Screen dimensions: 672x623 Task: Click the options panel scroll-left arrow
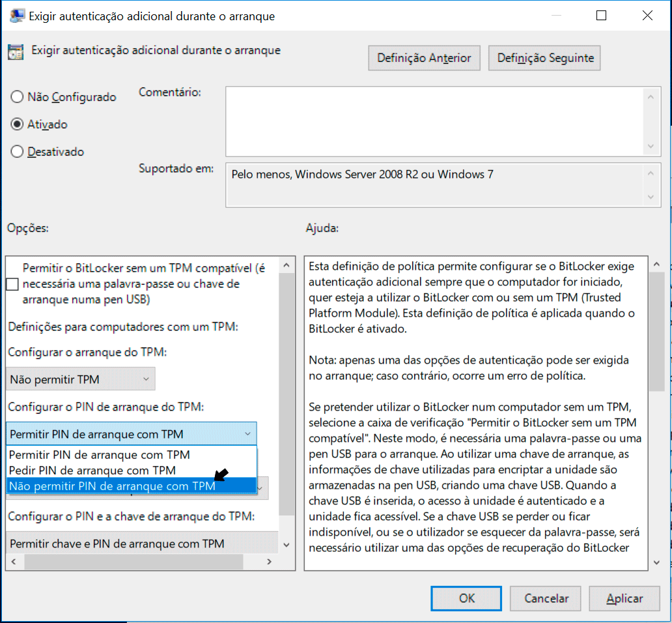pyautogui.click(x=14, y=561)
